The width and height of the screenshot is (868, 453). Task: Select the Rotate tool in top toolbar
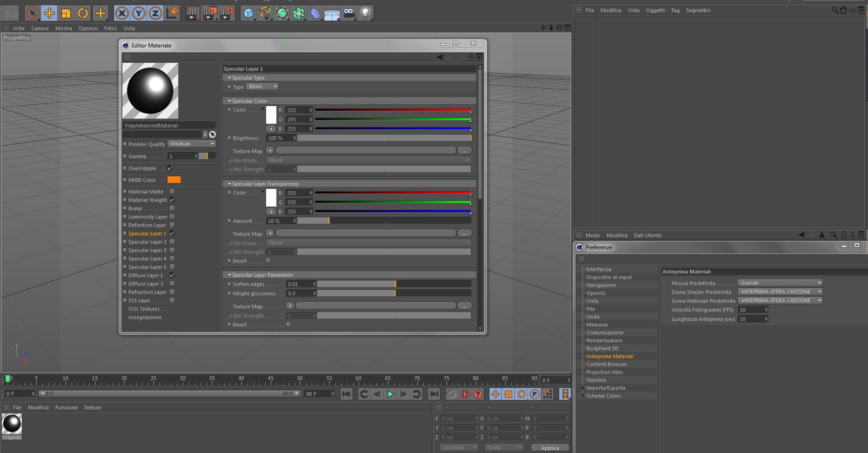pyautogui.click(x=83, y=13)
